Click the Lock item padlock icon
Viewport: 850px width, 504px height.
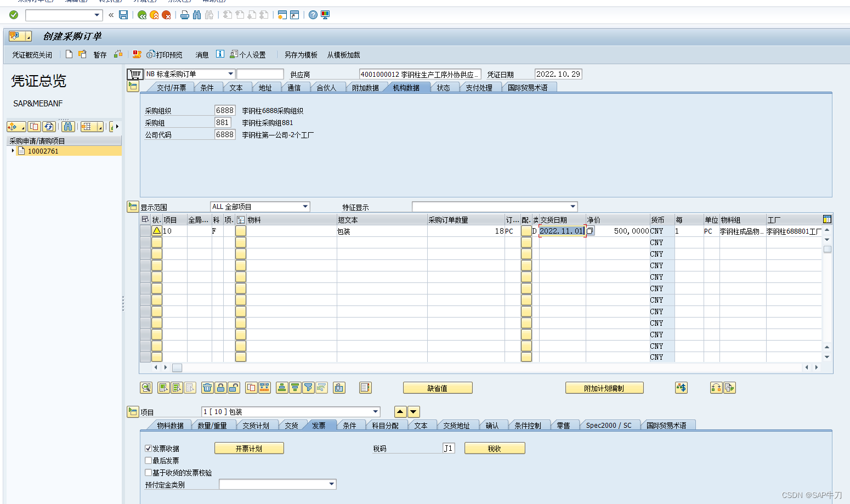(x=220, y=388)
